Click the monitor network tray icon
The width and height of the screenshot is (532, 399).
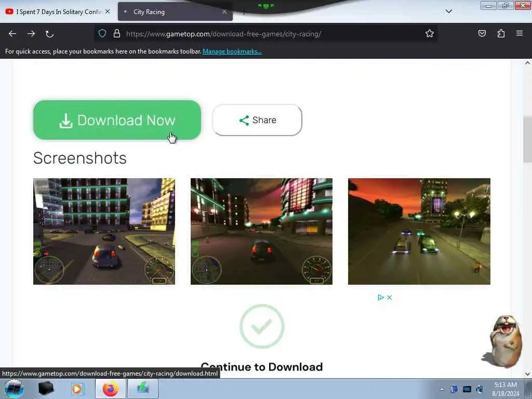[x=467, y=389]
